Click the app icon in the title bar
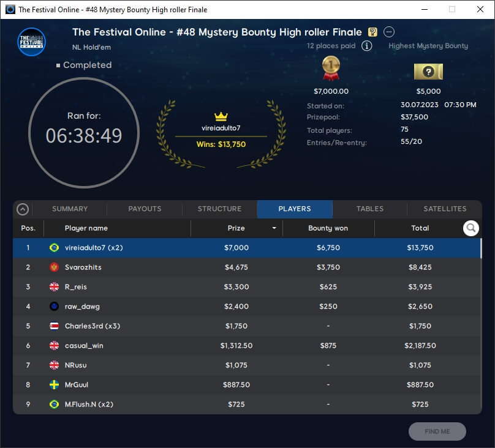Screen dimensions: 495x448 10,9
